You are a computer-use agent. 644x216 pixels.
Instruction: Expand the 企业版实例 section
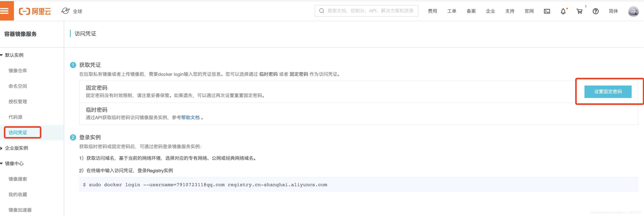(2, 148)
